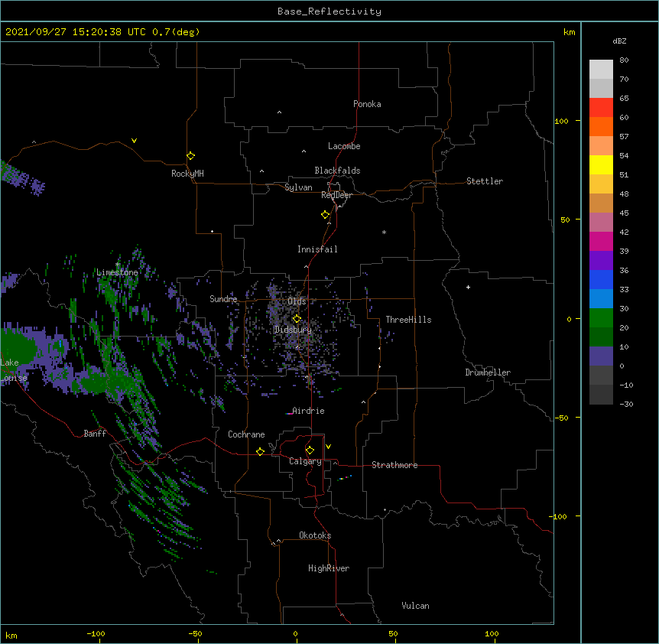Click the Ponoka city label
This screenshot has height=644, width=659.
tap(367, 104)
